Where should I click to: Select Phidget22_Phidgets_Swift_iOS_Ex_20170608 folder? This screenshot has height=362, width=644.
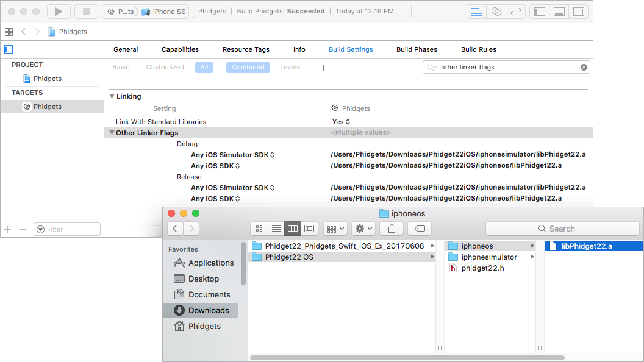pos(342,246)
